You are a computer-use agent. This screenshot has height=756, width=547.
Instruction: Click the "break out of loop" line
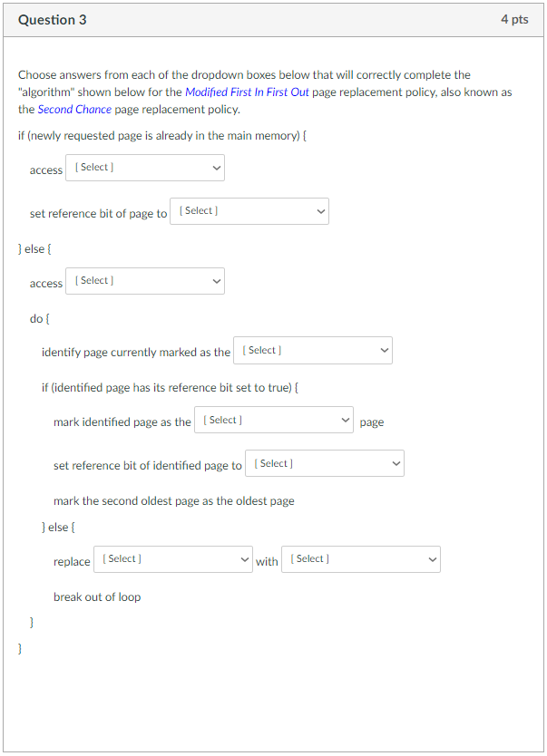pos(96,596)
